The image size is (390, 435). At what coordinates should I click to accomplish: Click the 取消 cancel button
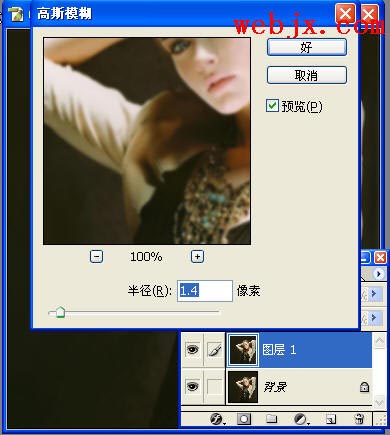307,75
